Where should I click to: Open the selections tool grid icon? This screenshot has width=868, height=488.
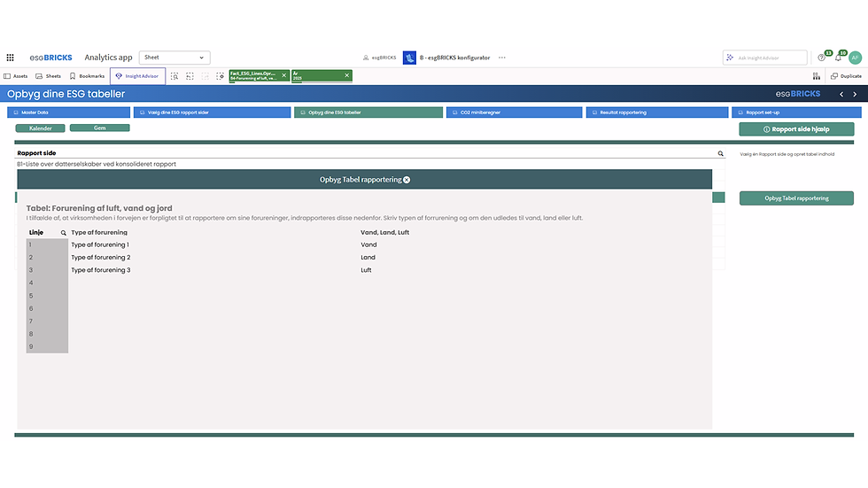(x=816, y=76)
